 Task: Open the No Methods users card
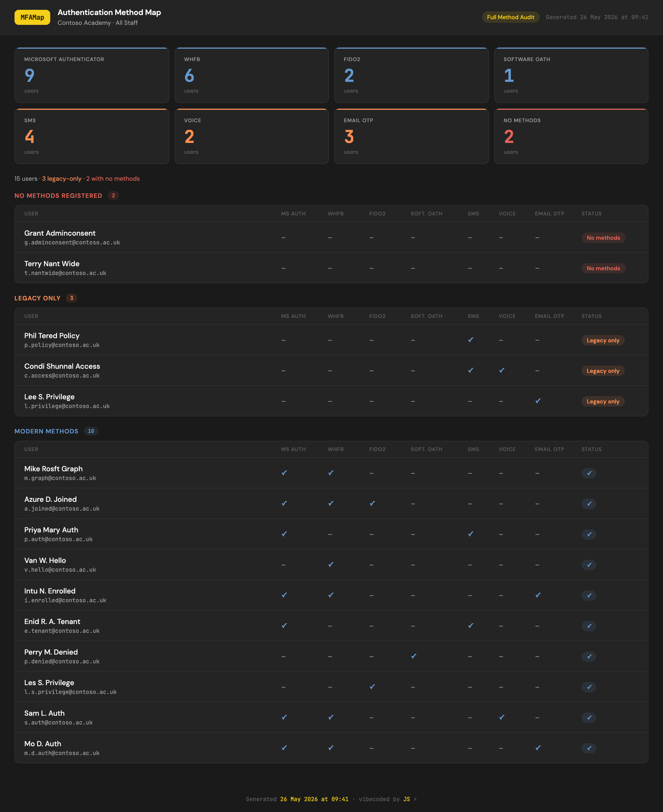point(571,136)
